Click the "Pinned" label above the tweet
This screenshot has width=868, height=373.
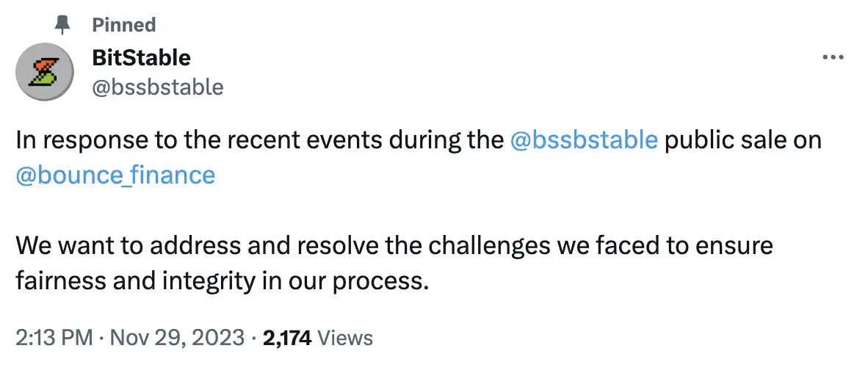pyautogui.click(x=123, y=25)
